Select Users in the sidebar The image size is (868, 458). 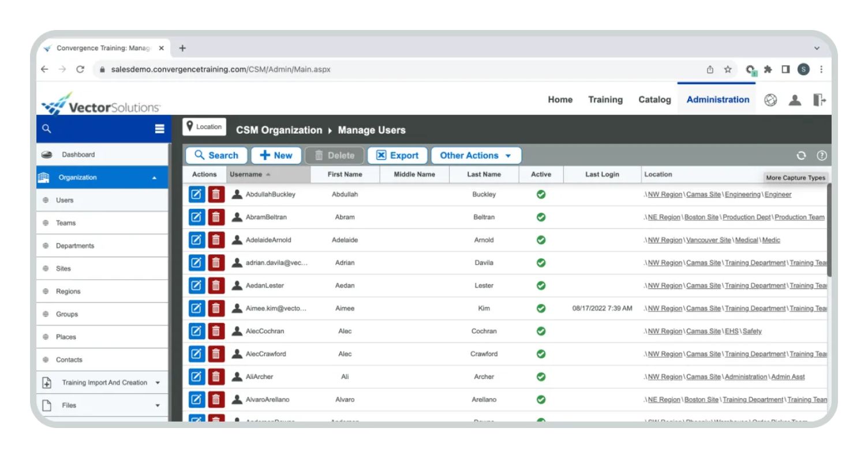click(102, 200)
